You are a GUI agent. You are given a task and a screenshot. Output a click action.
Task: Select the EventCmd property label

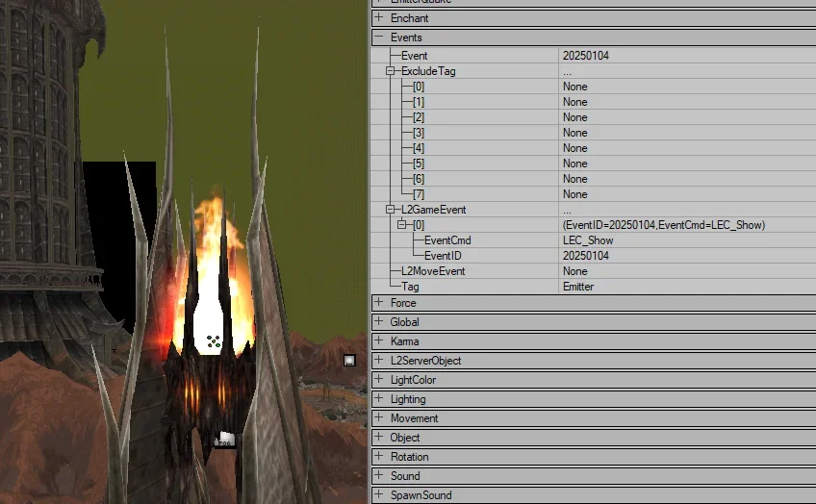coord(447,240)
